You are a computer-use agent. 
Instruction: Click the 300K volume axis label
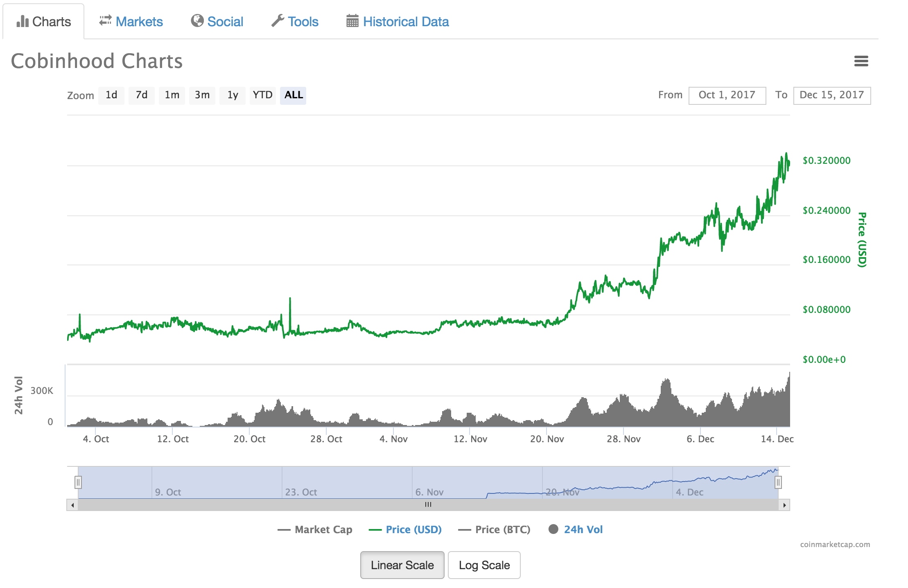(42, 391)
